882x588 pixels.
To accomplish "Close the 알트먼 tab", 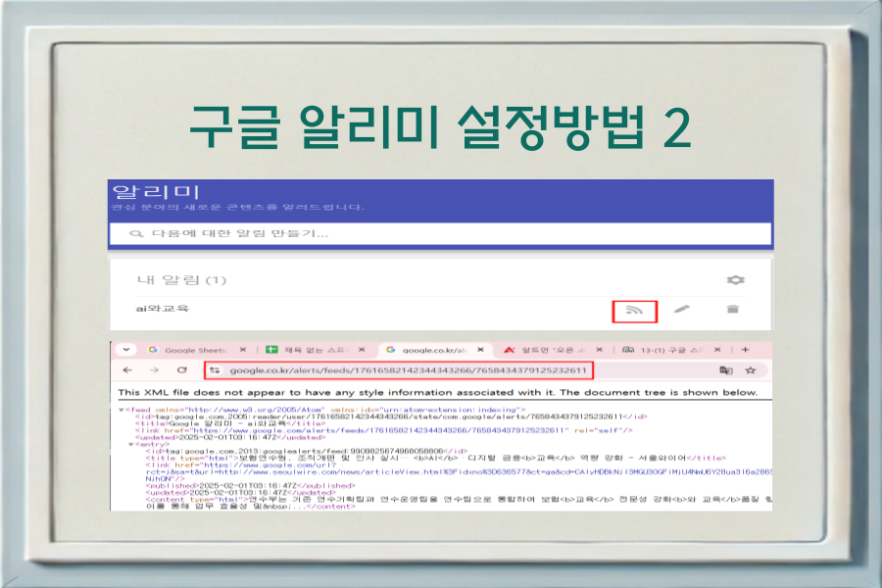I will coord(599,350).
